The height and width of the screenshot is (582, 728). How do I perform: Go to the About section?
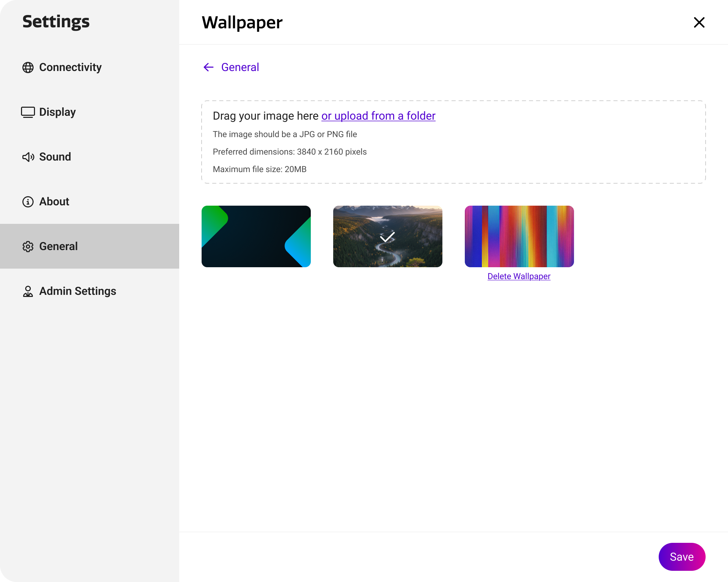[x=54, y=201]
